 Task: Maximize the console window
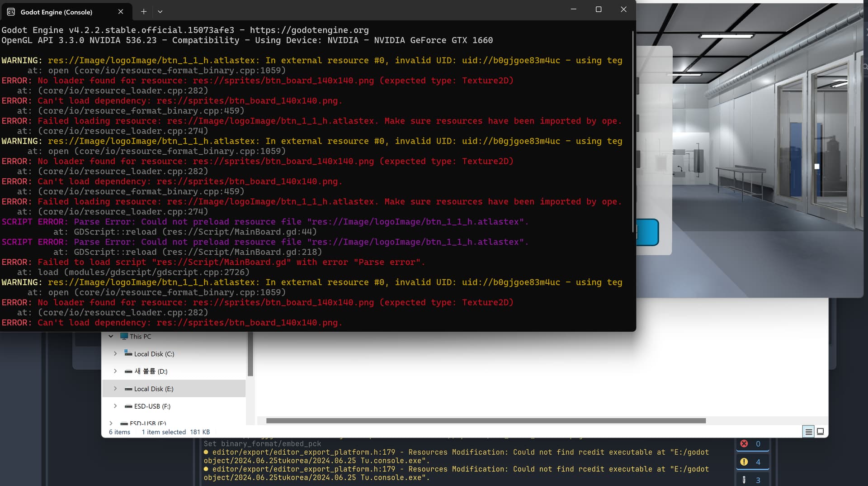599,10
